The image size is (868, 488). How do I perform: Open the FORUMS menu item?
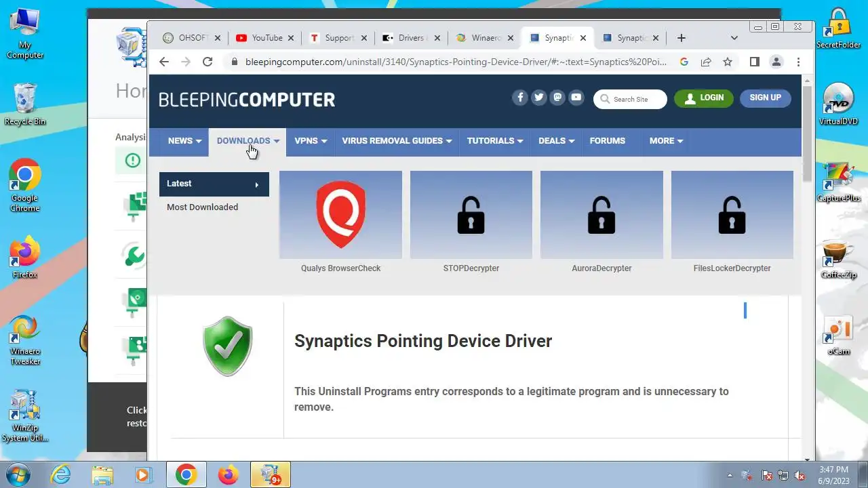tap(608, 141)
